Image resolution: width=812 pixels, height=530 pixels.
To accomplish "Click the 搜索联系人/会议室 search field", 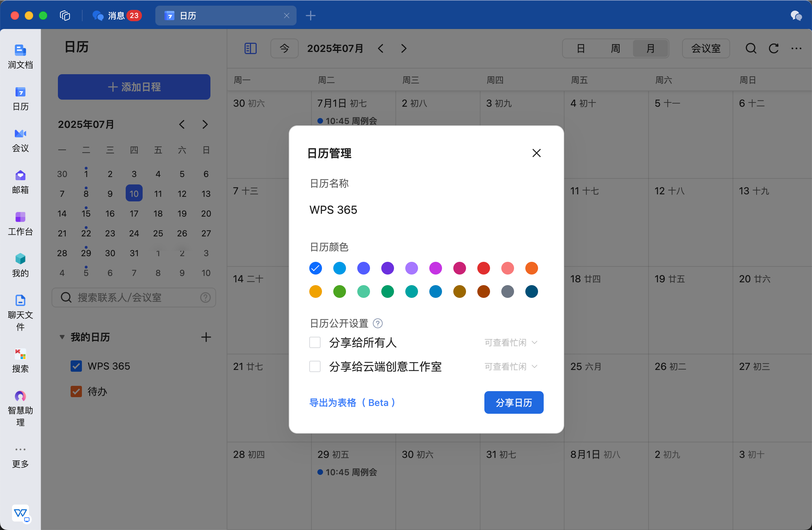I will click(x=134, y=298).
